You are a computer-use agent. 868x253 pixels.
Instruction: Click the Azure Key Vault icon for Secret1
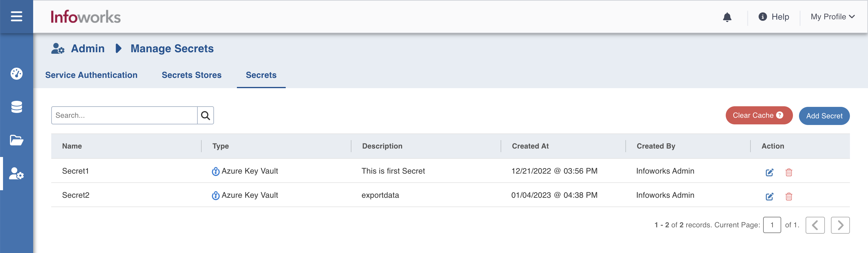[216, 171]
